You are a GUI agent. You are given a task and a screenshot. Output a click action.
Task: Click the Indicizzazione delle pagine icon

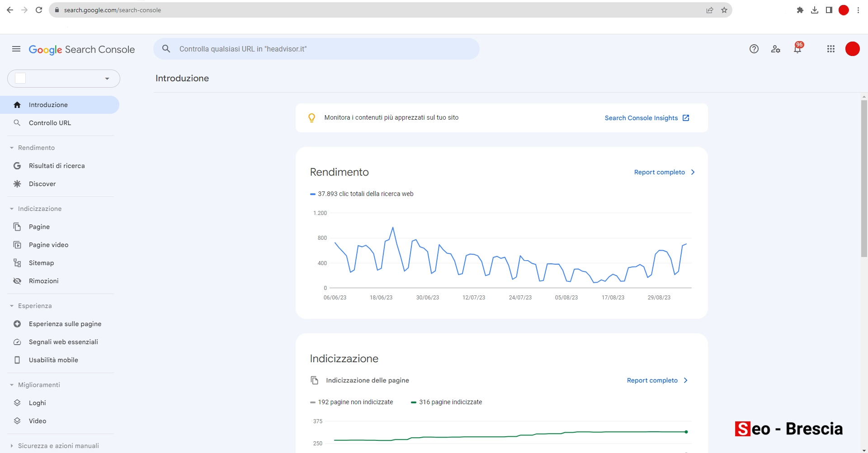315,380
